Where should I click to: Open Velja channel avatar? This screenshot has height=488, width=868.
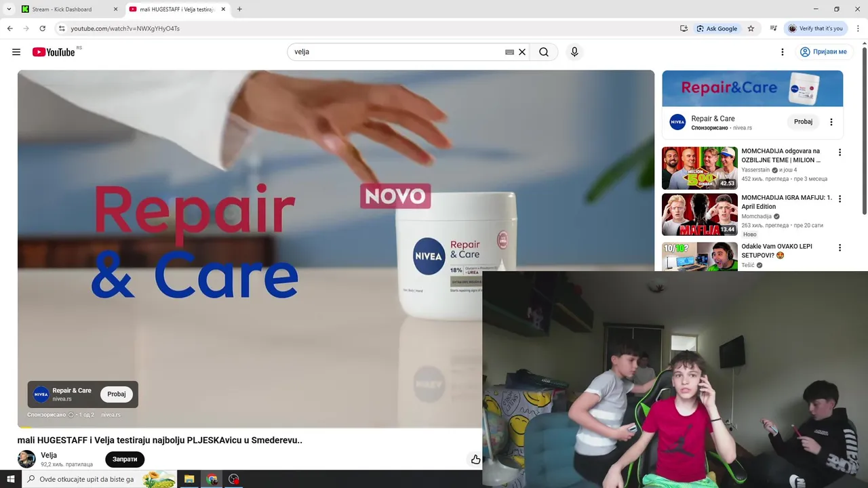click(x=26, y=459)
